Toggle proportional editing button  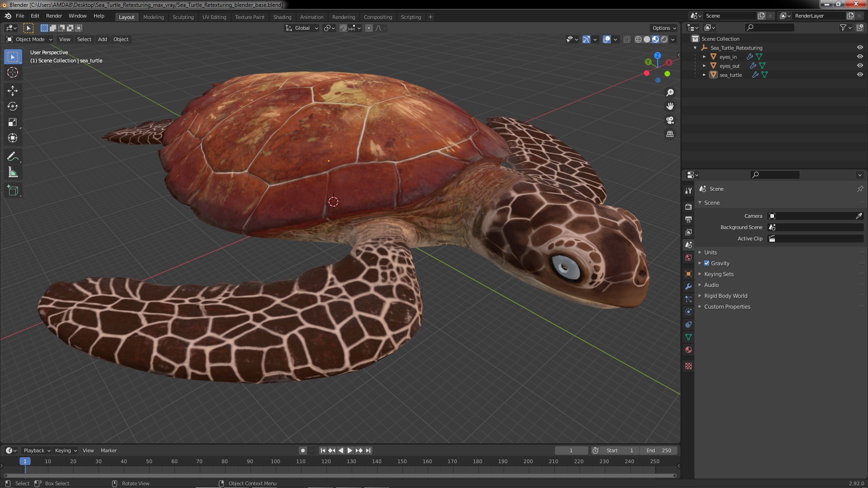point(369,28)
